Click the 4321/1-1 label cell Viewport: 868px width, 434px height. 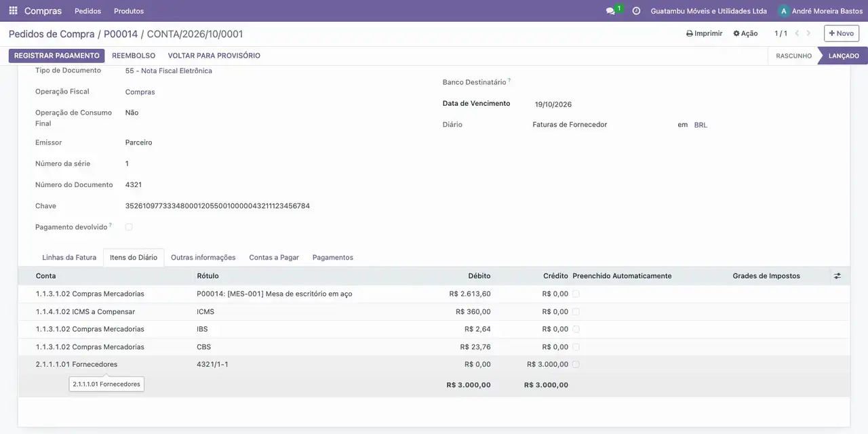pyautogui.click(x=212, y=364)
